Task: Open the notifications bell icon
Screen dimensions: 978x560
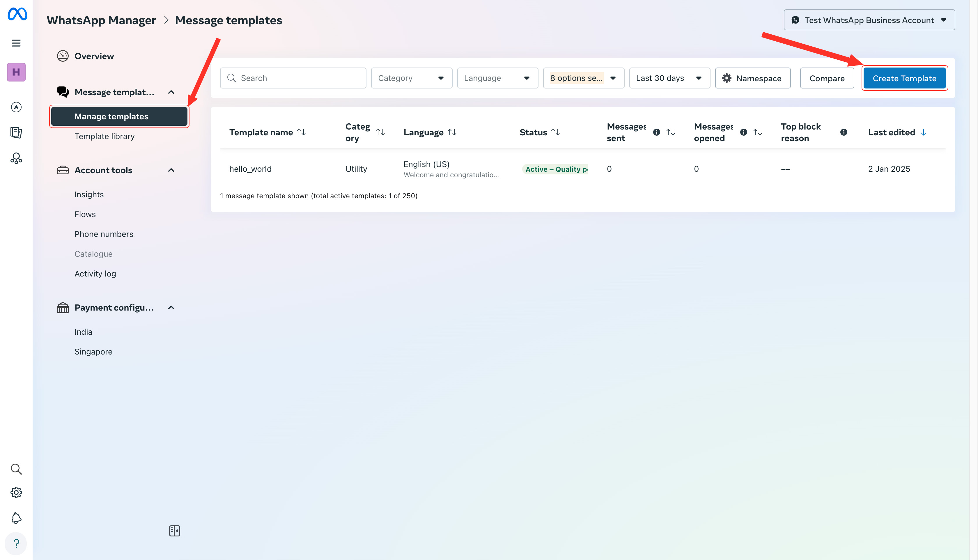Action: click(x=16, y=518)
